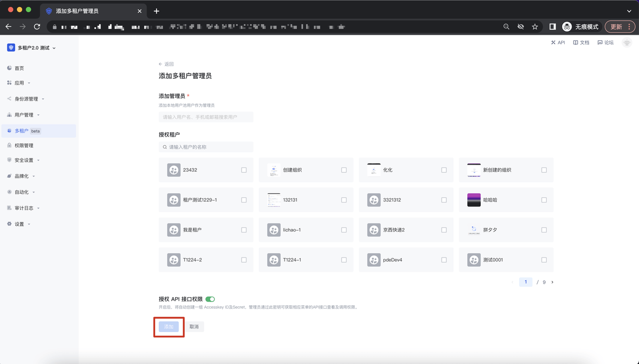The image size is (639, 364).
Task: Expand the 安全设置 sidebar section
Action: [24, 161]
